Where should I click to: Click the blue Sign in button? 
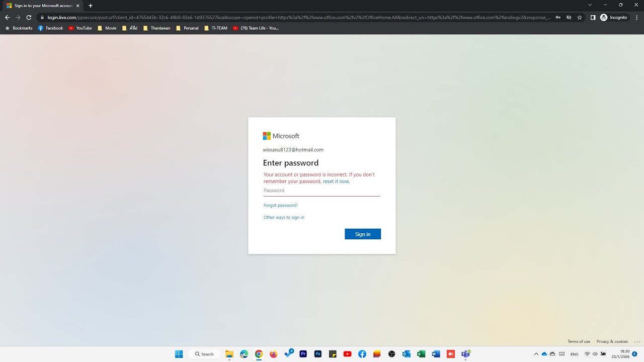(363, 234)
